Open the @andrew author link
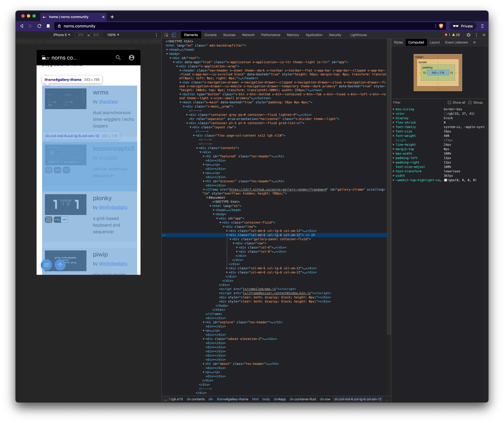Screen dimensions: 504x423 [x=108, y=102]
